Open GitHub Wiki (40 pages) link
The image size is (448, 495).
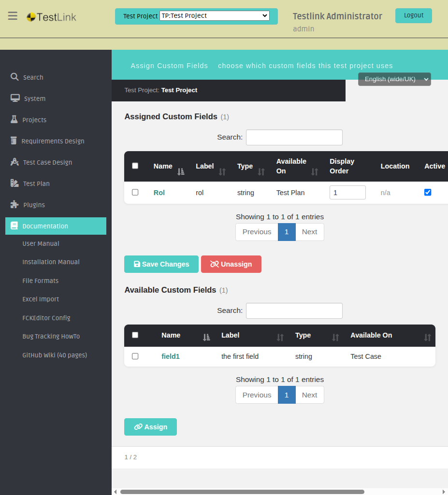coord(55,355)
